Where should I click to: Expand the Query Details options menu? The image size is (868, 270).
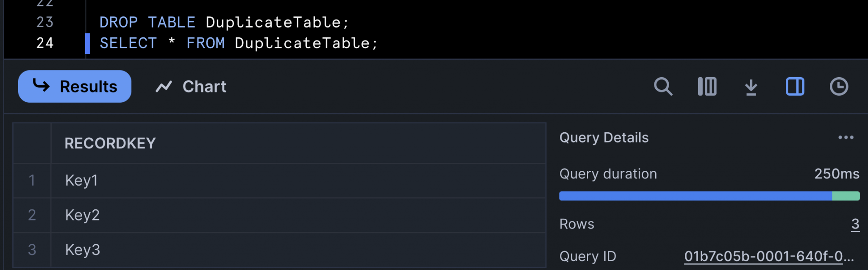(846, 137)
